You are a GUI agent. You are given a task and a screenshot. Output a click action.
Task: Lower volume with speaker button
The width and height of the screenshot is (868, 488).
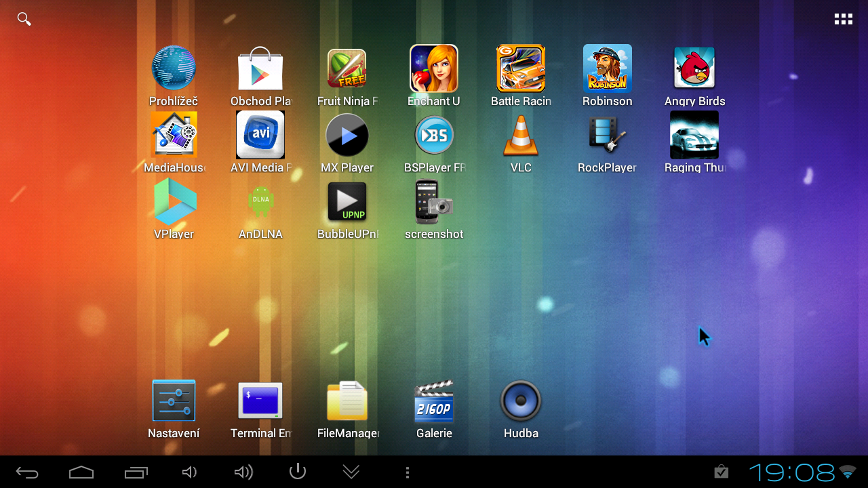(190, 472)
